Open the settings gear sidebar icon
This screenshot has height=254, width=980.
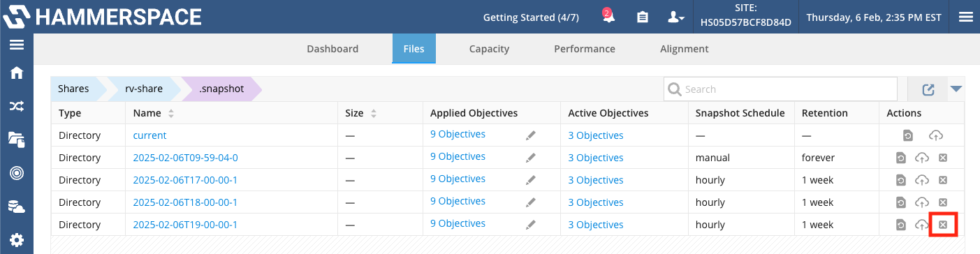coord(17,239)
